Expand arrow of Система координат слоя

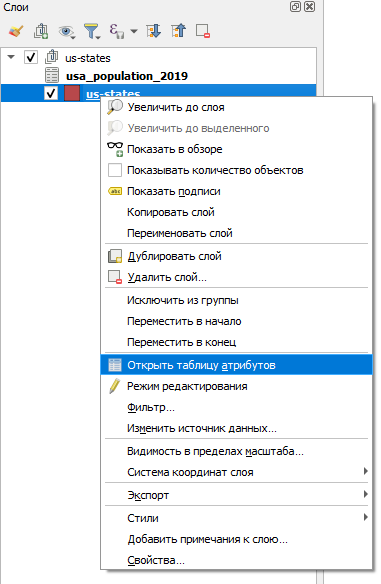(366, 471)
